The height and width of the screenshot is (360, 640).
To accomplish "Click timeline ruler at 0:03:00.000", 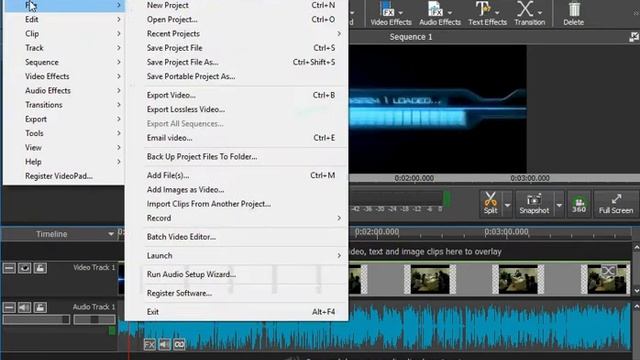I will 506,232.
